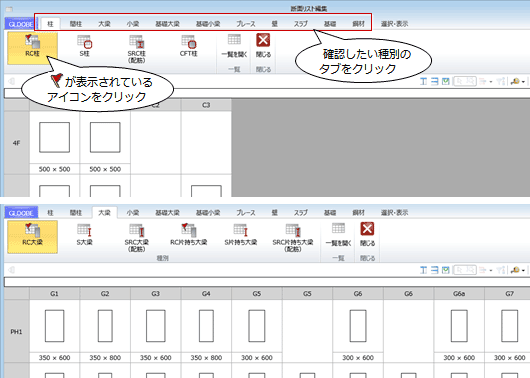Click the 350 × 600 value under G3

[155, 358]
